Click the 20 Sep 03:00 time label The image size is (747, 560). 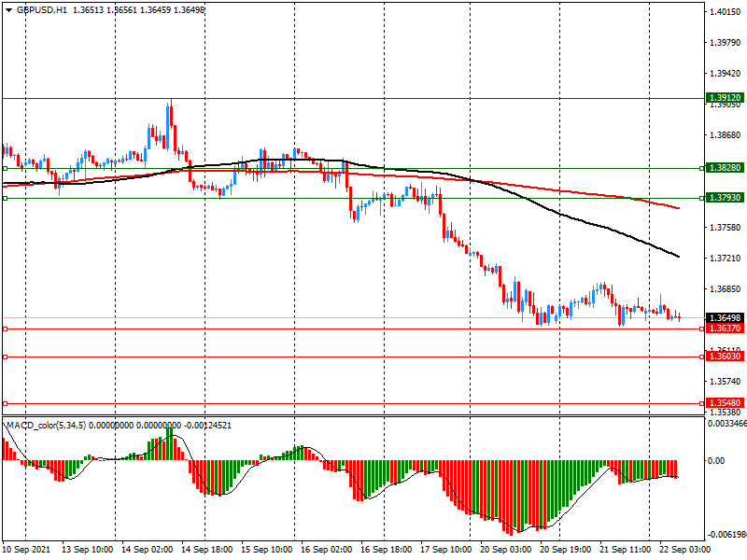tap(506, 550)
